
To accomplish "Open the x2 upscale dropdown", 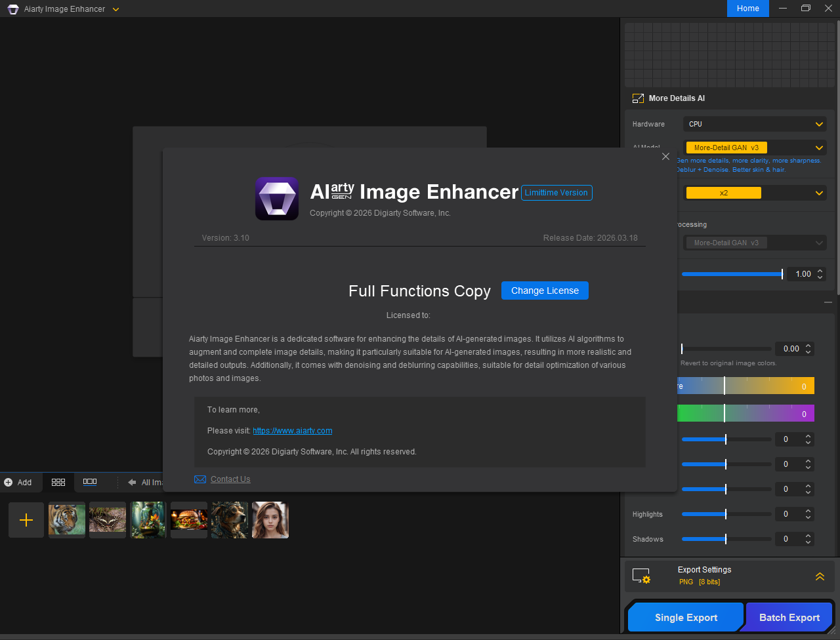I will tap(755, 193).
